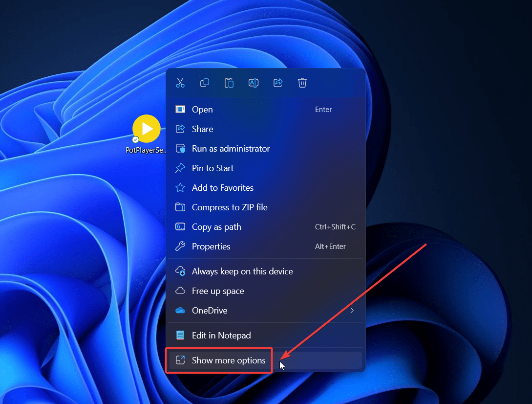Image resolution: width=532 pixels, height=404 pixels.
Task: Select Free up space
Action: (218, 291)
